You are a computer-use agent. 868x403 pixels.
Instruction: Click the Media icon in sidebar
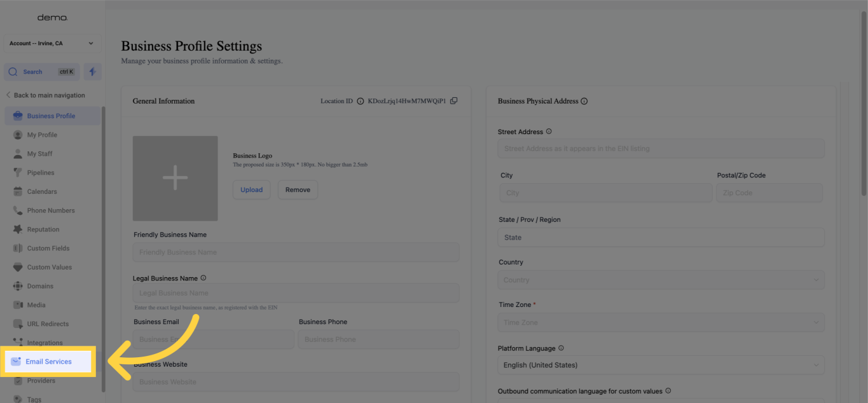click(18, 305)
